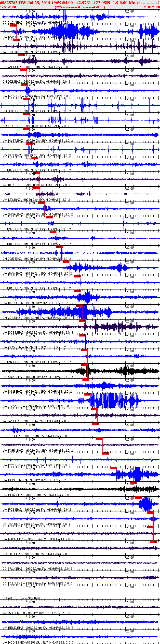This screenshot has height=644, width=160.
Task: Click red pick marker on CC VALT trace
Action: click(x=21, y=55)
